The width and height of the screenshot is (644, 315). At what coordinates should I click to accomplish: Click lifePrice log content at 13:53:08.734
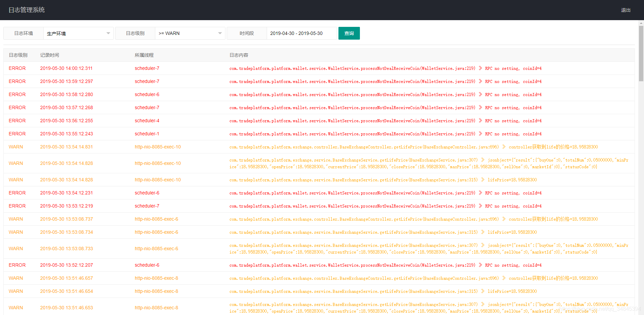383,232
